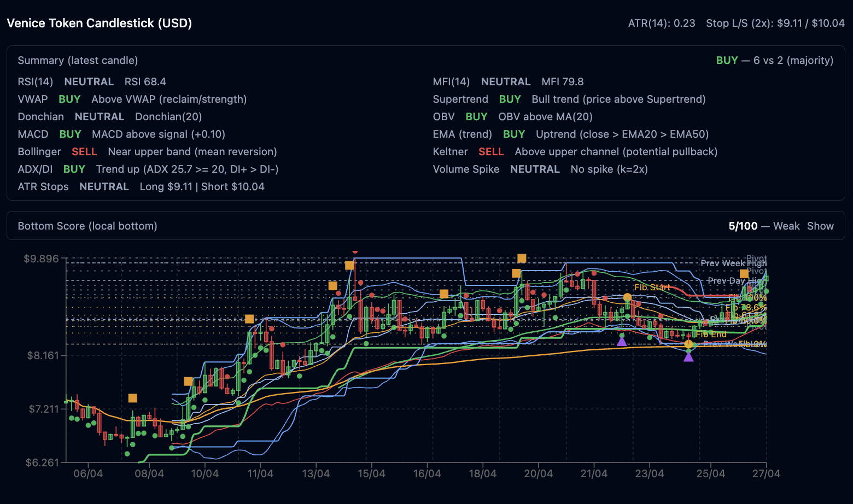
Task: Click the 5/100 bottom score value
Action: tap(743, 226)
